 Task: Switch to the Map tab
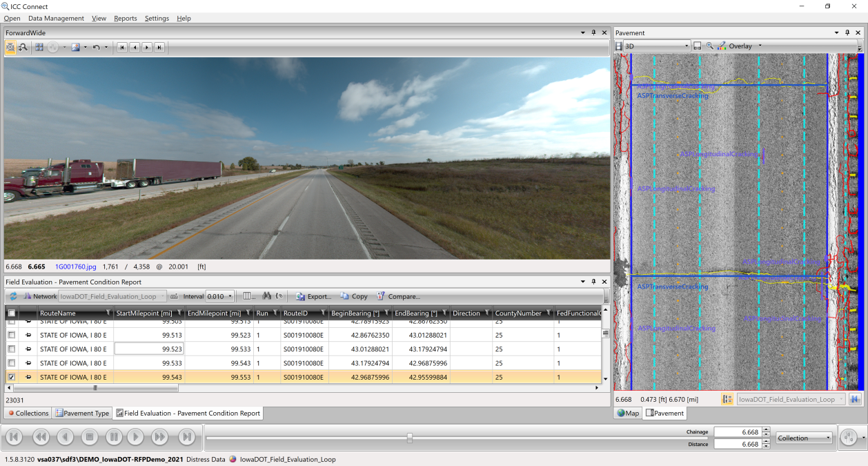[x=627, y=413]
